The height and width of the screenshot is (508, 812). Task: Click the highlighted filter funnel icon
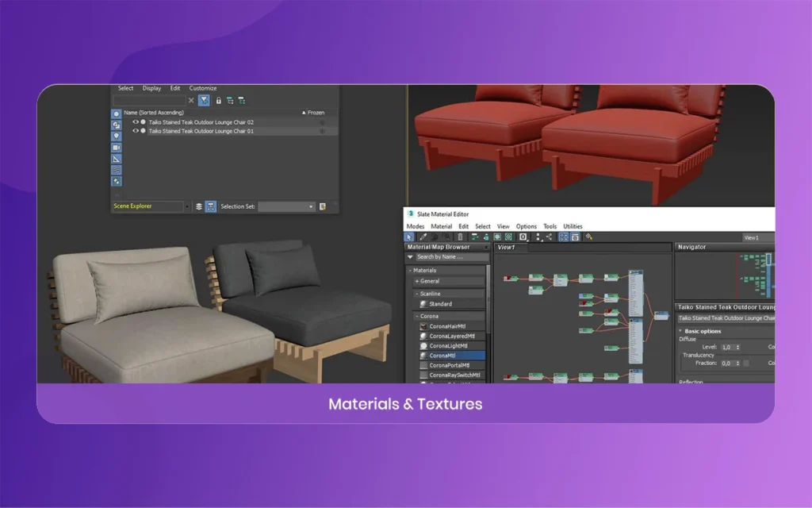[x=204, y=101]
